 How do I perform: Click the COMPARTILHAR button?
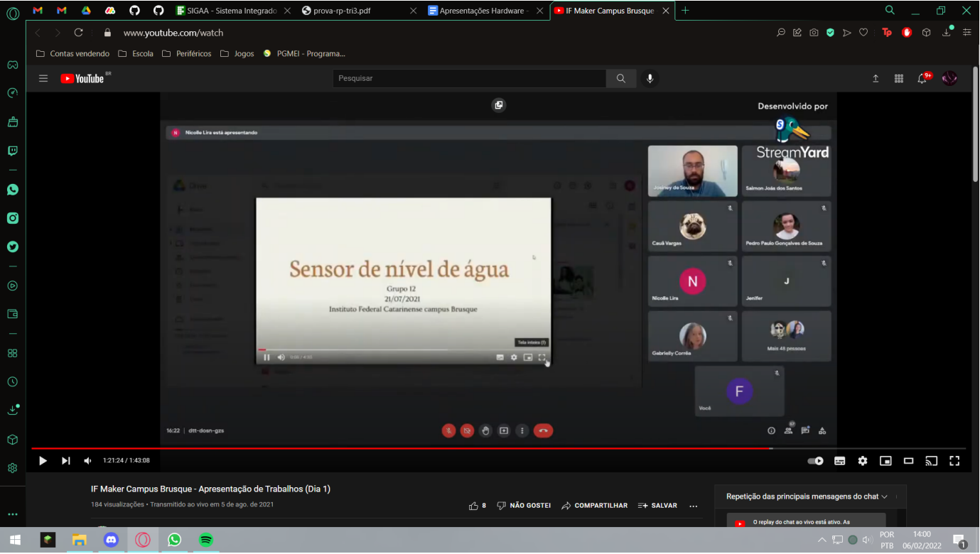[x=594, y=506]
